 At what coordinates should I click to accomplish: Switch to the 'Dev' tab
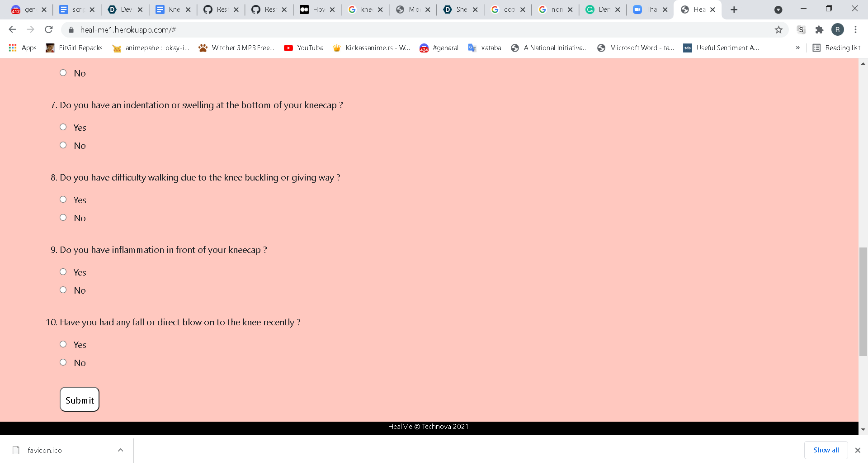pos(125,10)
